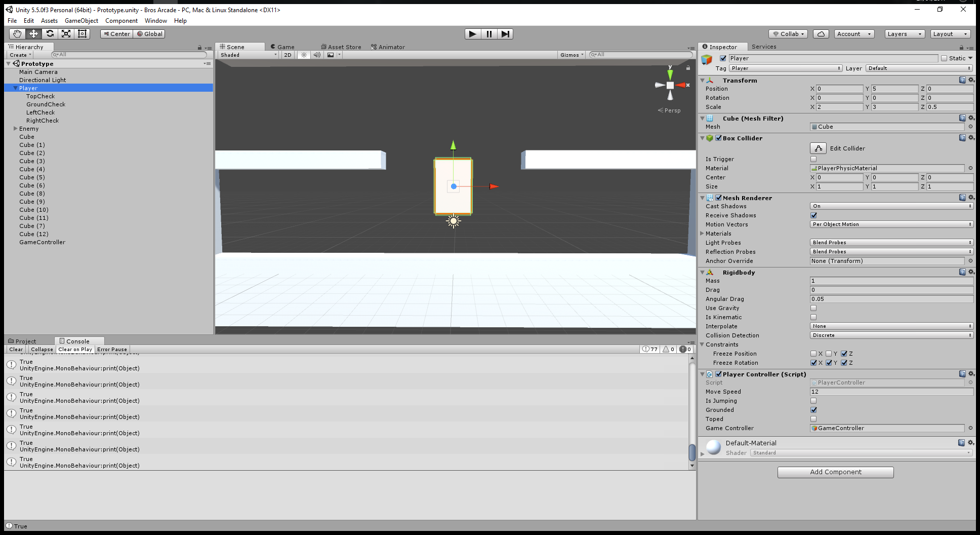
Task: Select the Rotate tool
Action: [50, 34]
